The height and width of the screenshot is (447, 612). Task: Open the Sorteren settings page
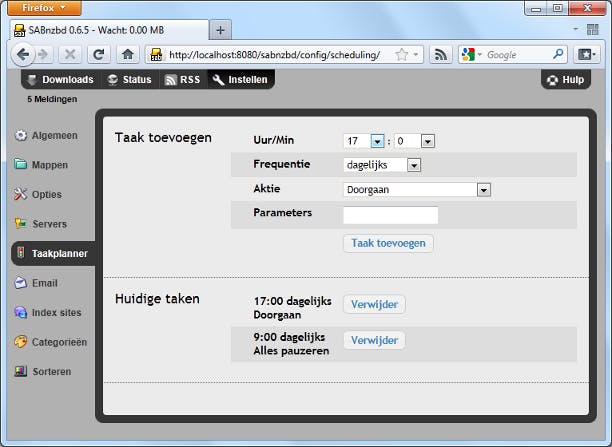[52, 372]
